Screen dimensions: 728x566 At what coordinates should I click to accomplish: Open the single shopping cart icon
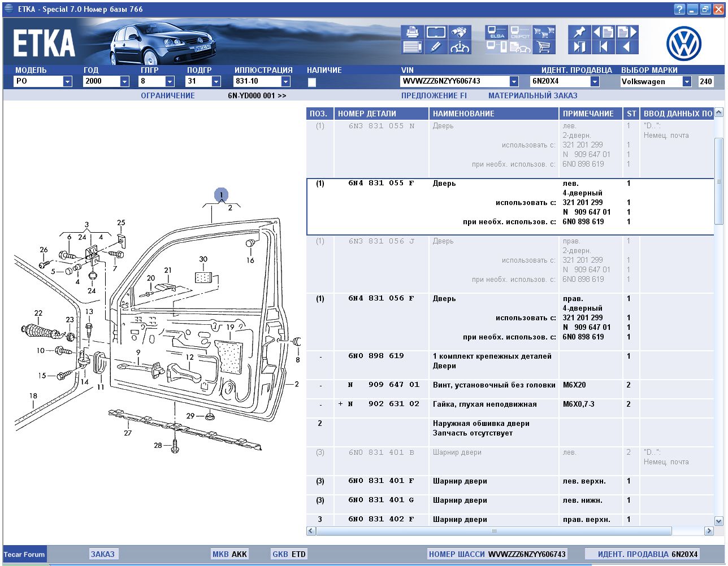(544, 47)
